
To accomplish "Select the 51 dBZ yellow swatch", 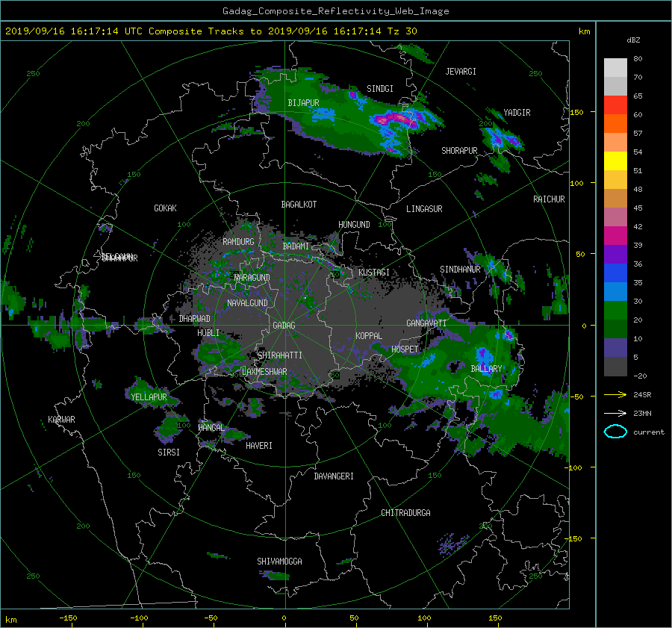I will pos(615,161).
